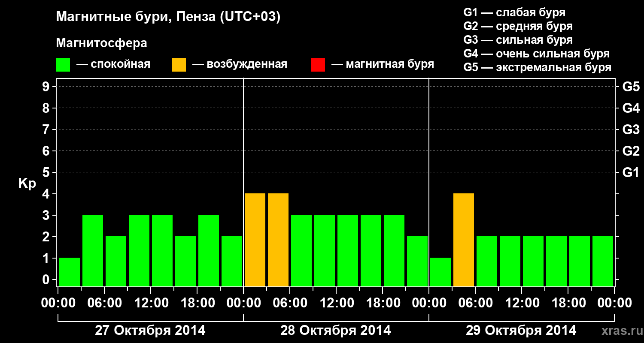This screenshot has height=343, width=644.
Task: Click the '28 Октября 2014' date label
Action: (336, 331)
